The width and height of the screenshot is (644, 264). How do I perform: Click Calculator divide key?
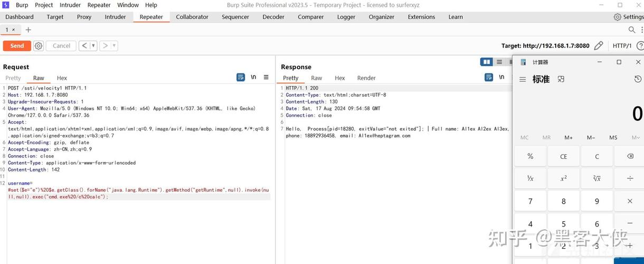click(x=629, y=178)
